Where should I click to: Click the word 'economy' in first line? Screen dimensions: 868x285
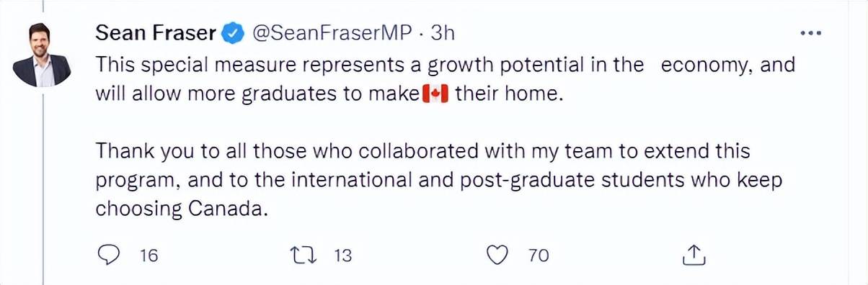[x=707, y=65]
